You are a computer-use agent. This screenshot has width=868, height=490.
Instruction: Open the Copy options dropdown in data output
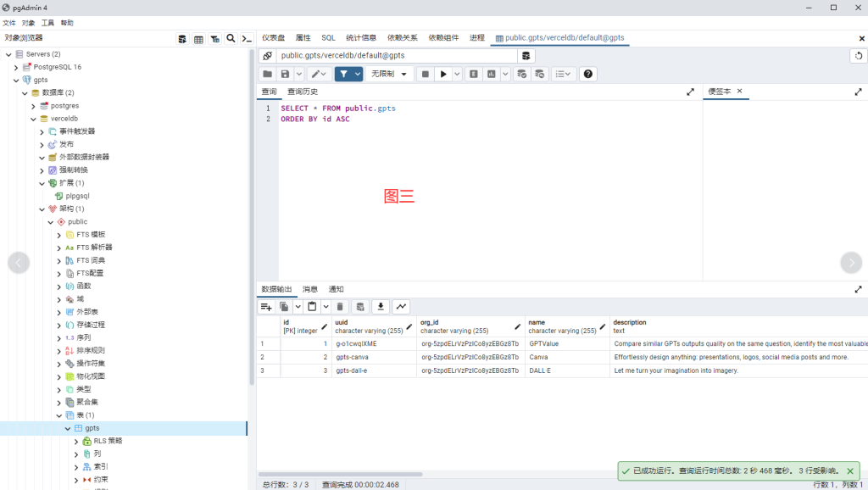coord(298,307)
